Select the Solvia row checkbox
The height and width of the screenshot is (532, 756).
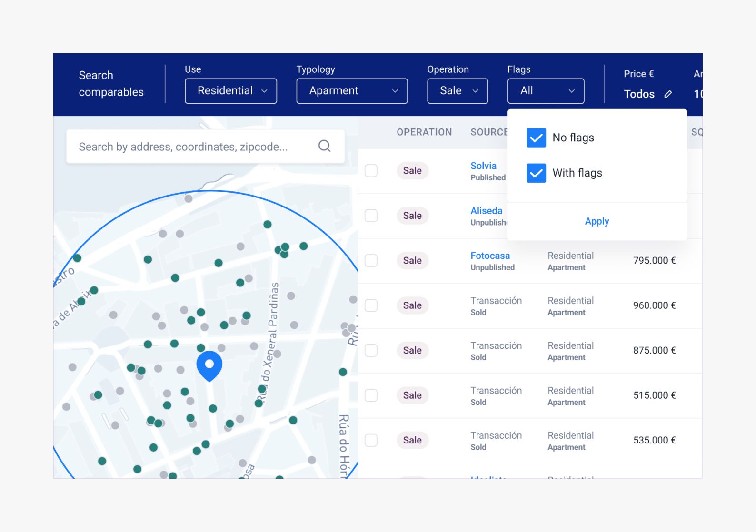click(371, 171)
